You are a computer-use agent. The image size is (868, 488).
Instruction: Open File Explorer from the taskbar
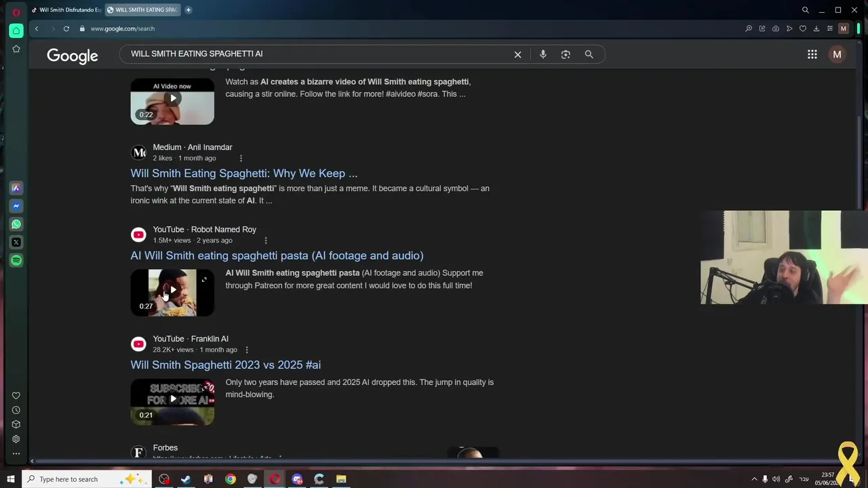[341, 479]
